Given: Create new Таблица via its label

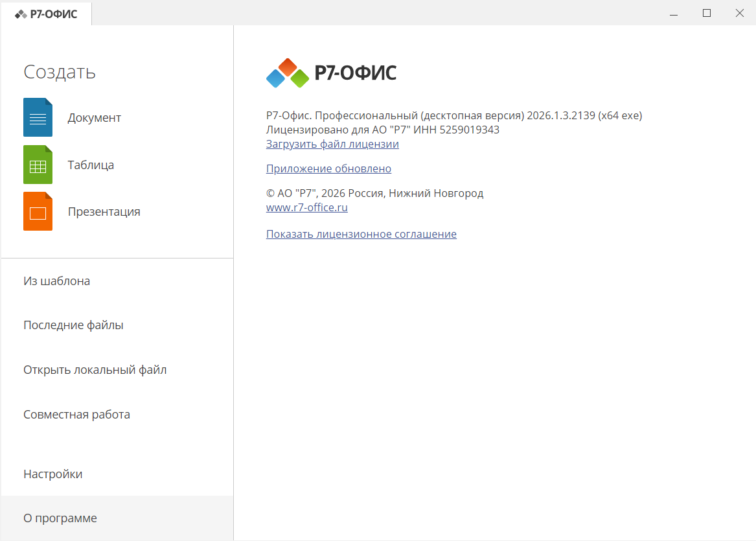Looking at the screenshot, I should 91,165.
